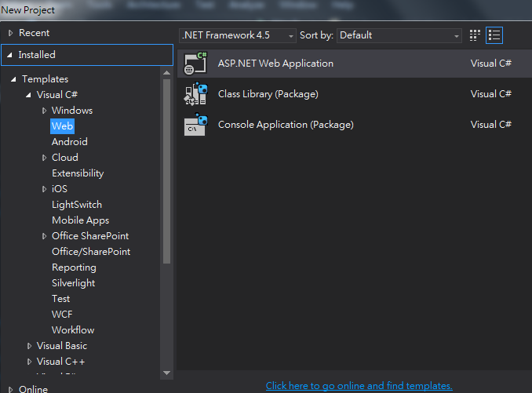Select the Mobile Apps template category
The width and height of the screenshot is (532, 393).
[x=80, y=220]
